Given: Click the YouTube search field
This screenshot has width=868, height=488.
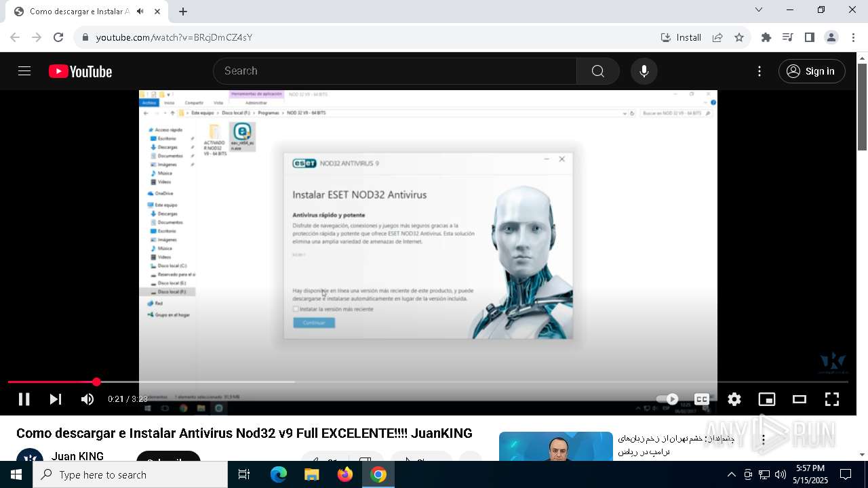Looking at the screenshot, I should coord(395,71).
